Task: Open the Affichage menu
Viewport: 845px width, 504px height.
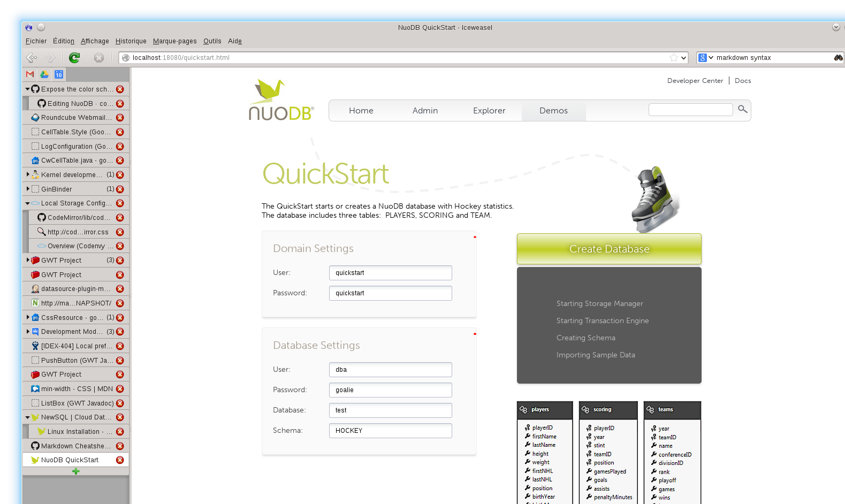Action: [95, 41]
